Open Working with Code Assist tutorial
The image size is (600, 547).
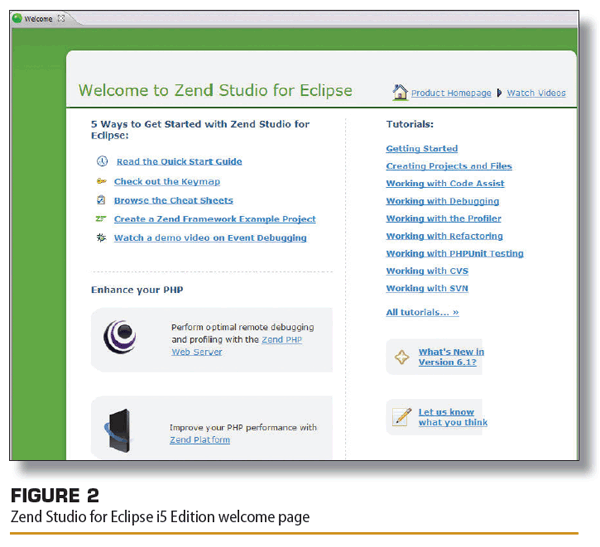pyautogui.click(x=445, y=183)
